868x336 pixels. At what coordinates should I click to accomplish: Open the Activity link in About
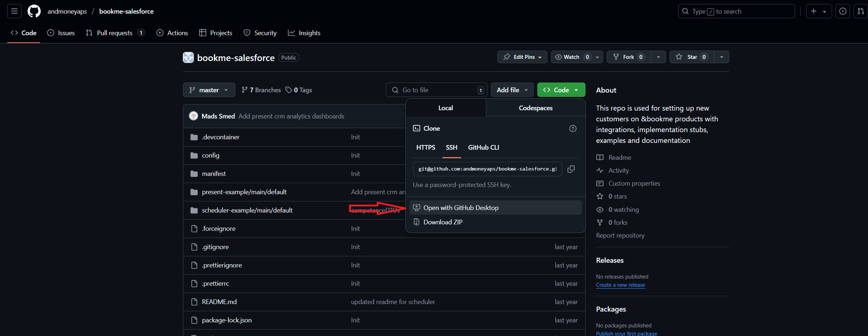pos(613,170)
